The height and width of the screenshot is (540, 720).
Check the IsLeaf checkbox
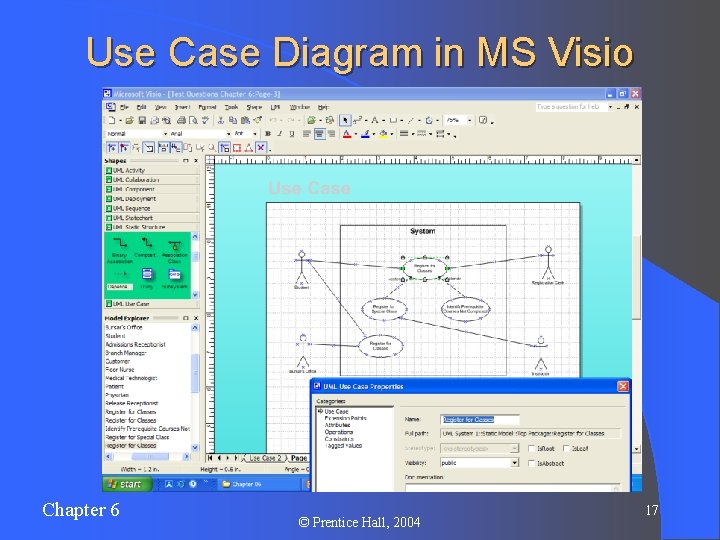[566, 449]
